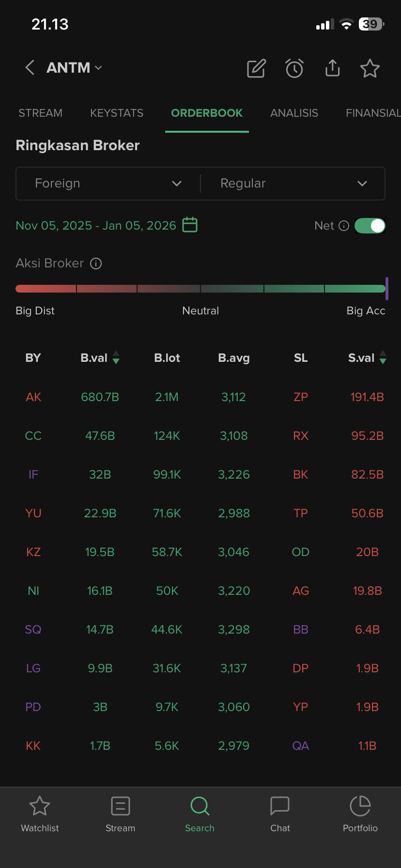The width and height of the screenshot is (401, 868).
Task: Add ANTM to favorites with star icon
Action: click(x=370, y=68)
